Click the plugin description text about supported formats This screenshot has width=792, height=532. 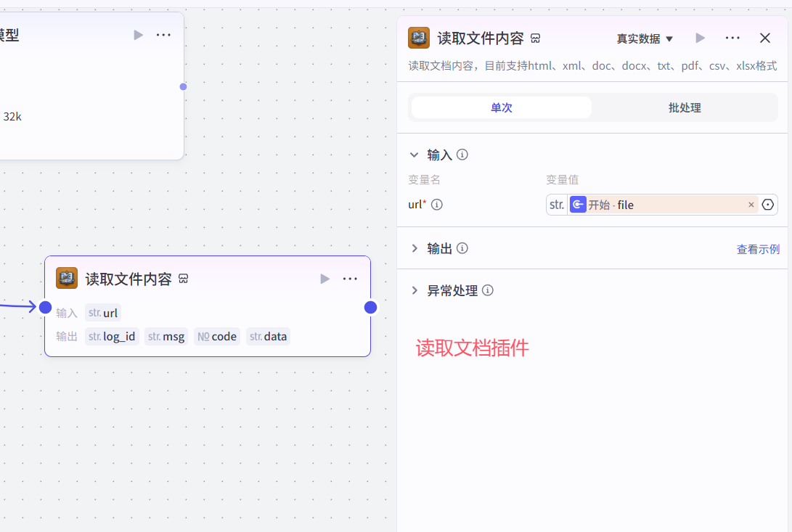pyautogui.click(x=592, y=66)
